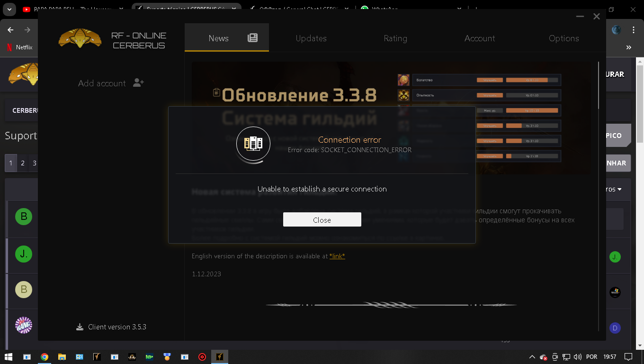644x364 pixels.
Task: Click Add account in the sidebar
Action: pos(102,83)
